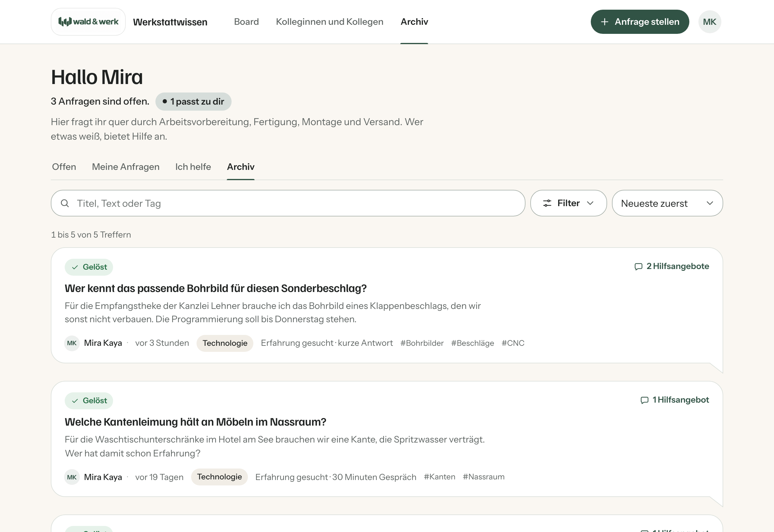Focus the Titel, Text oder Tag search field
This screenshot has height=532, width=774.
pyautogui.click(x=288, y=203)
